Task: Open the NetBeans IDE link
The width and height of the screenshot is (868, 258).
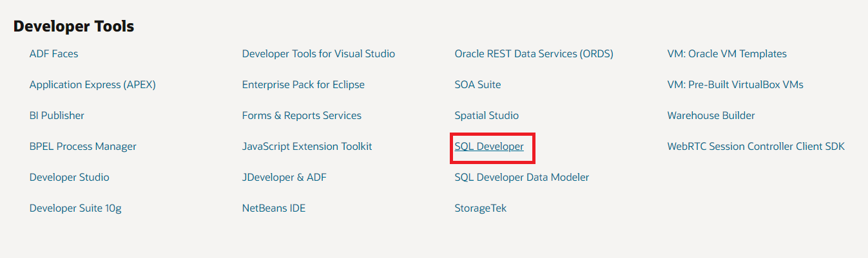Action: pos(274,208)
